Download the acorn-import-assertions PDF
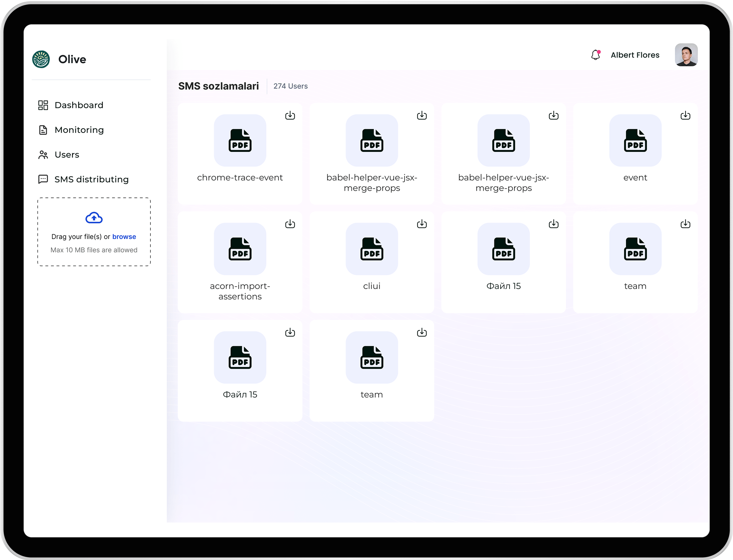Viewport: 733px width, 560px height. pos(290,224)
